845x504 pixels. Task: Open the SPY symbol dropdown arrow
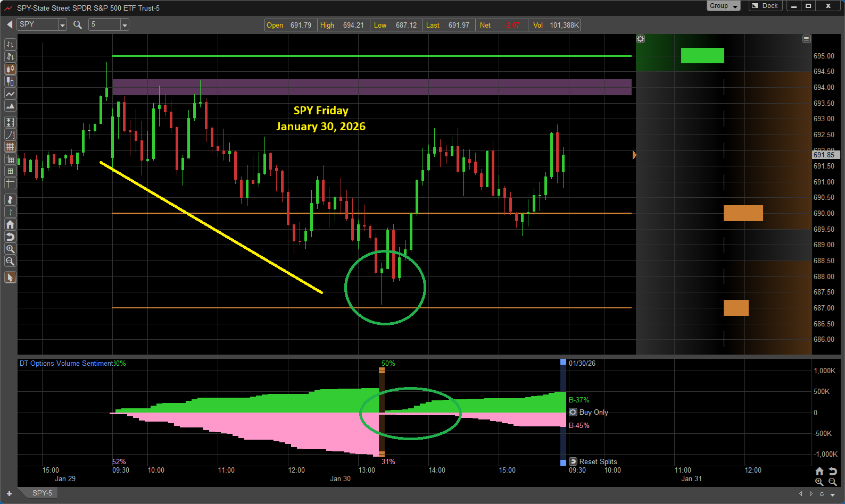click(x=62, y=25)
